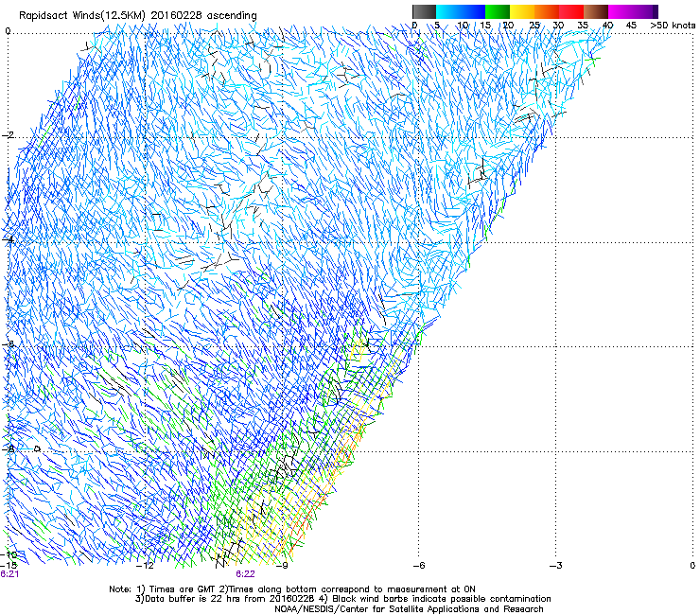This screenshot has width=700, height=615.
Task: Click the '>50 knots' legend label
Action: click(673, 26)
